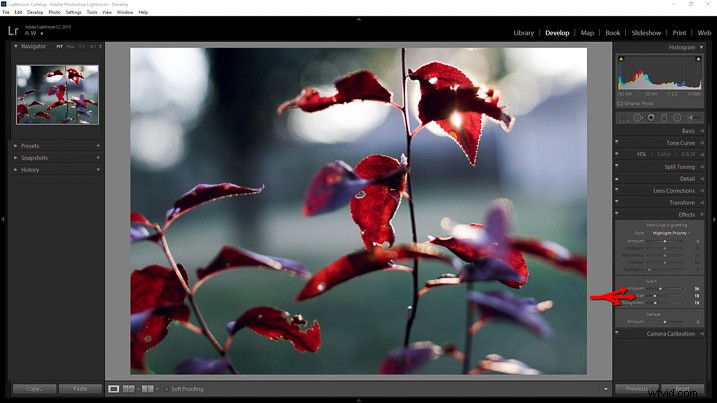Open toolbar content dropdown arrow
This screenshot has height=403, width=717.
(605, 389)
